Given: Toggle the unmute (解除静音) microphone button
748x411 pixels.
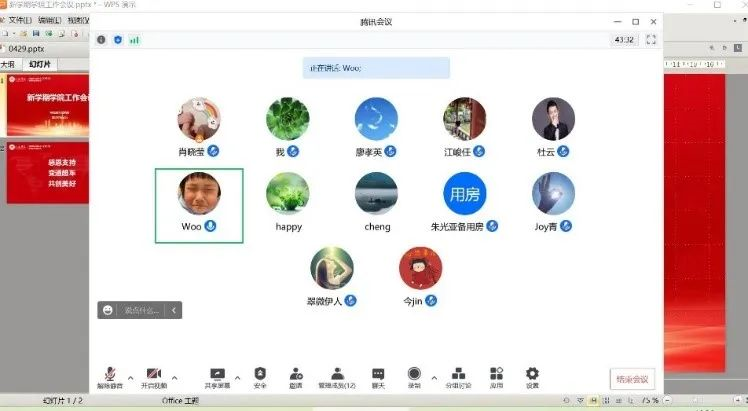Looking at the screenshot, I should click(109, 376).
